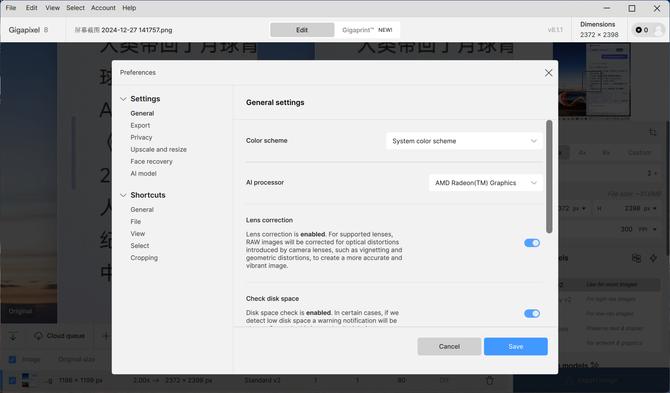Close the Preferences dialog with the X icon
The height and width of the screenshot is (393, 670).
click(x=549, y=73)
